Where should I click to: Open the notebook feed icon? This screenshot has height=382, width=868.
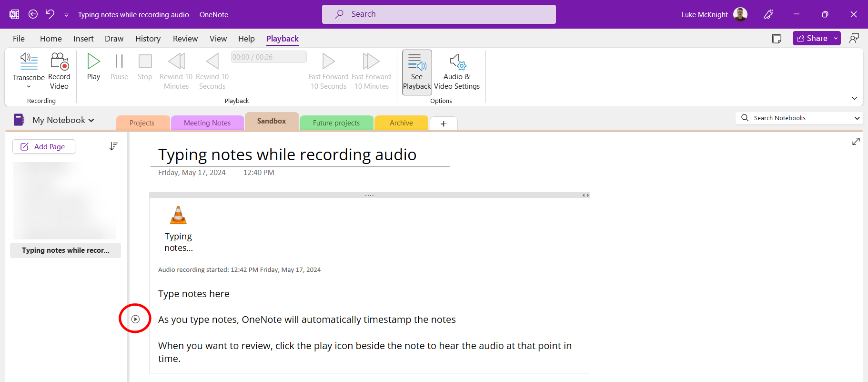[777, 39]
